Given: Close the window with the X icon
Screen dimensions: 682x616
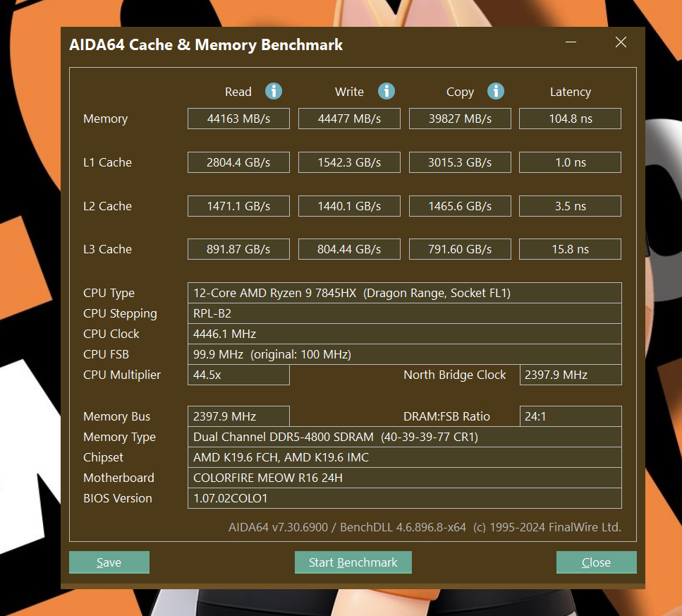Looking at the screenshot, I should coord(621,42).
